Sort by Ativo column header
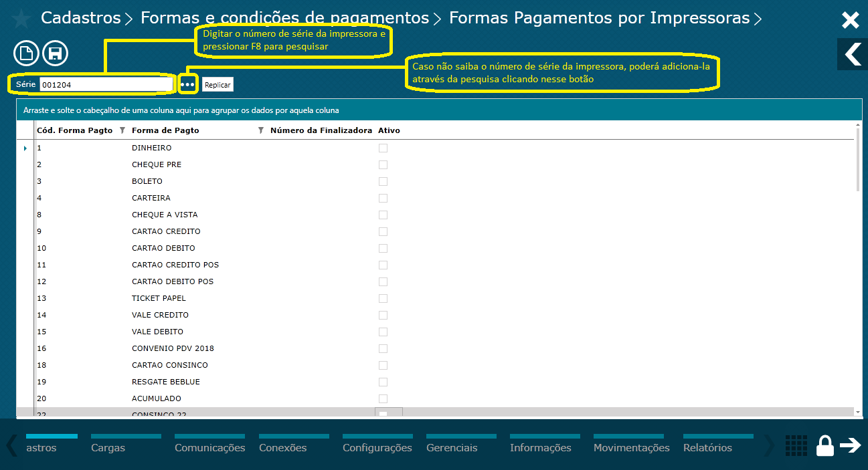 click(389, 130)
